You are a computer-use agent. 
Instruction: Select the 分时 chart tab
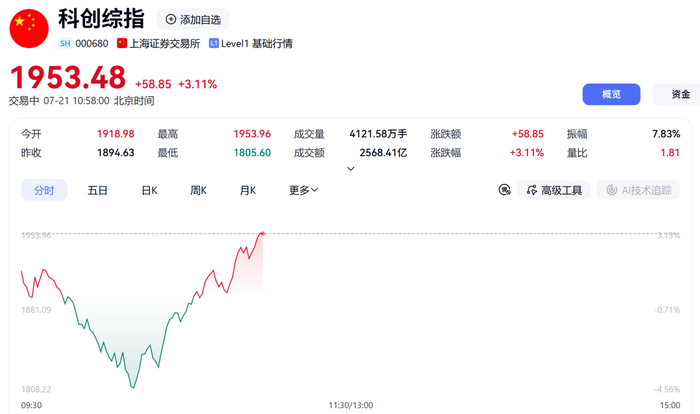point(44,190)
